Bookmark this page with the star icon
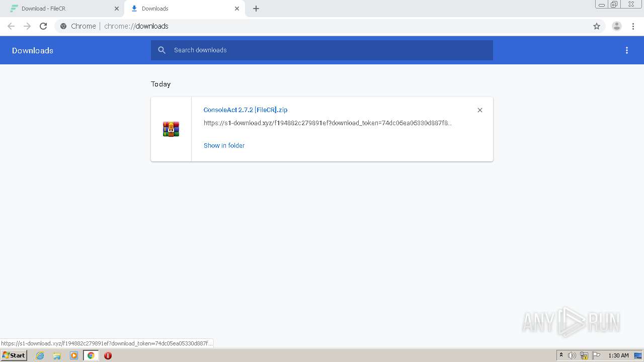644x362 pixels. [597, 26]
